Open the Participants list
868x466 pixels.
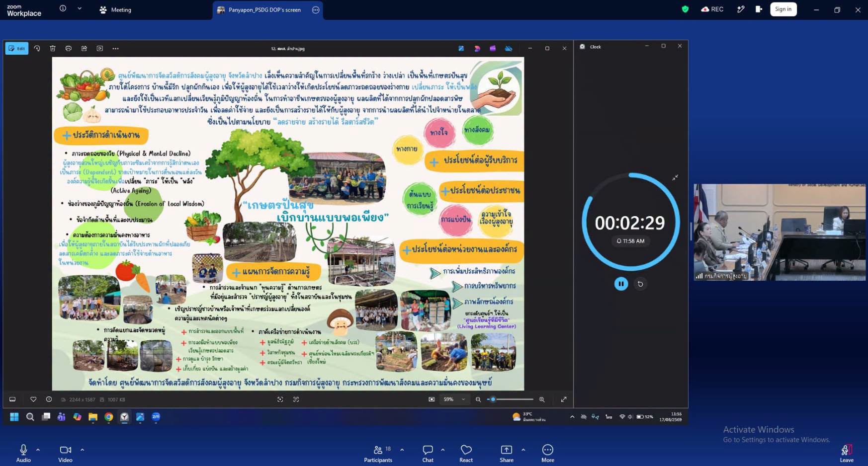(378, 453)
